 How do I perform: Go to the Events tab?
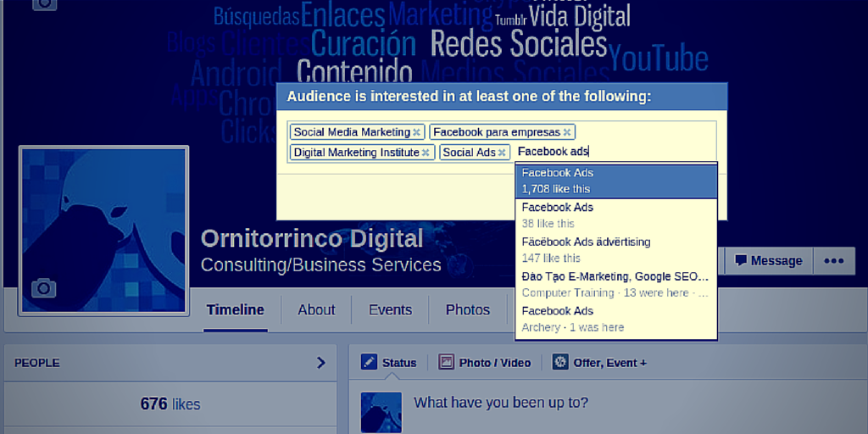[x=390, y=310]
